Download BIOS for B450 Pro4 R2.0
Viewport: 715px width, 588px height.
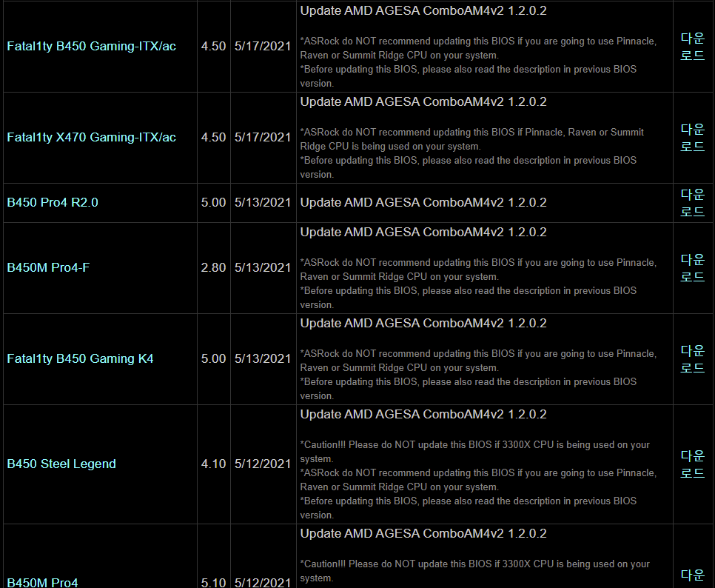(x=692, y=203)
